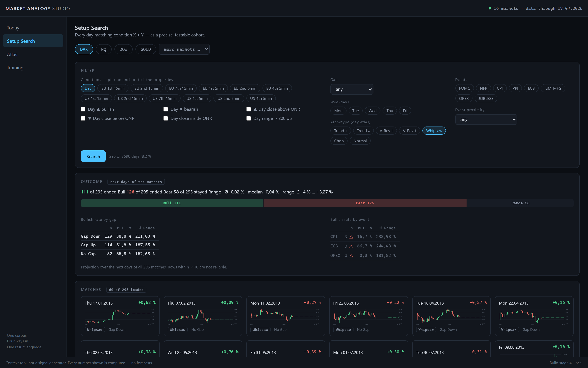
Task: Pick the EU 2nd 5min anchor
Action: click(245, 88)
